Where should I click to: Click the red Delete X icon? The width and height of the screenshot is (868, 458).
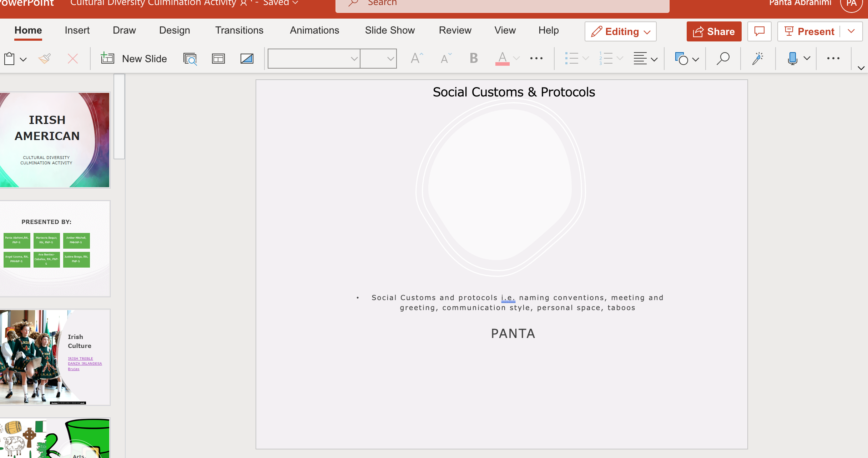(73, 59)
